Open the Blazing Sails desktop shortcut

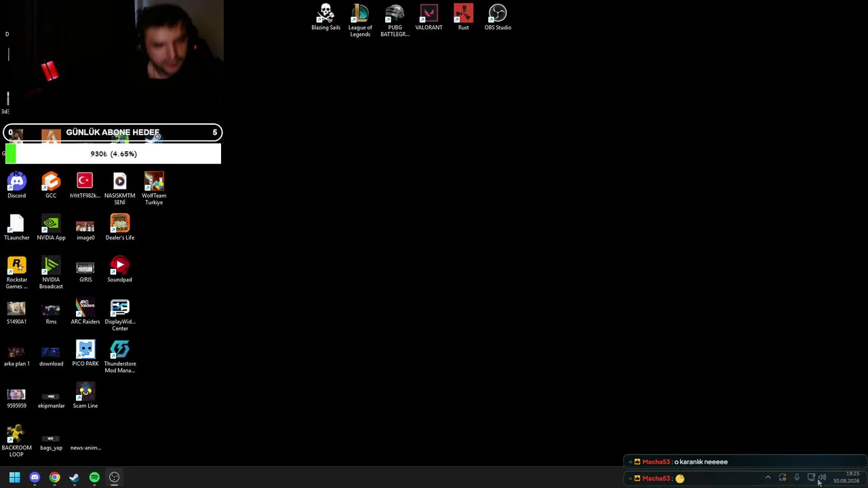tap(325, 18)
